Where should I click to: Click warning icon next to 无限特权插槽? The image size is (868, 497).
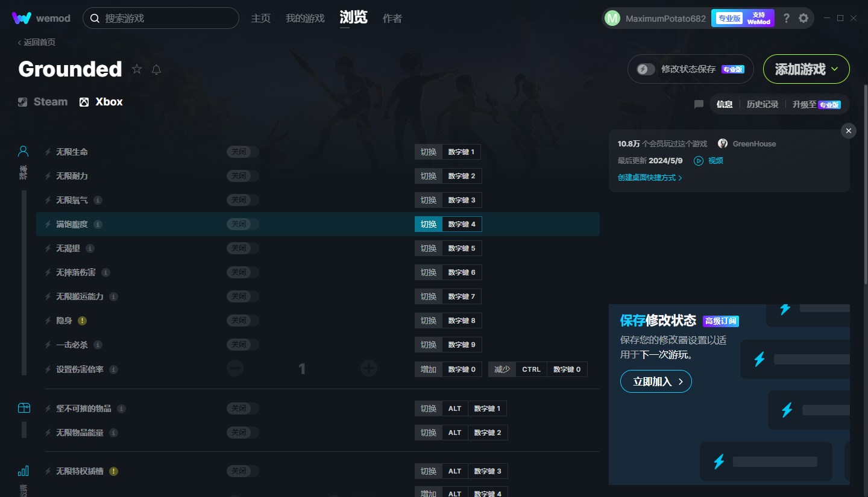click(113, 471)
